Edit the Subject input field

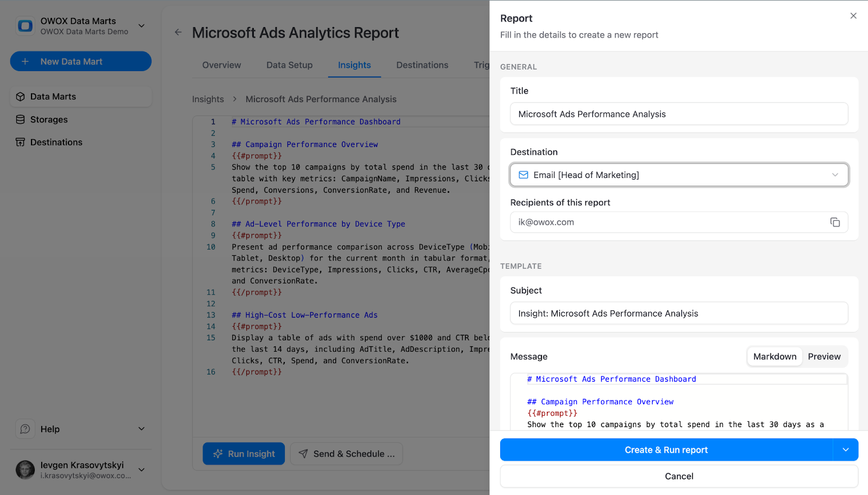tap(678, 313)
